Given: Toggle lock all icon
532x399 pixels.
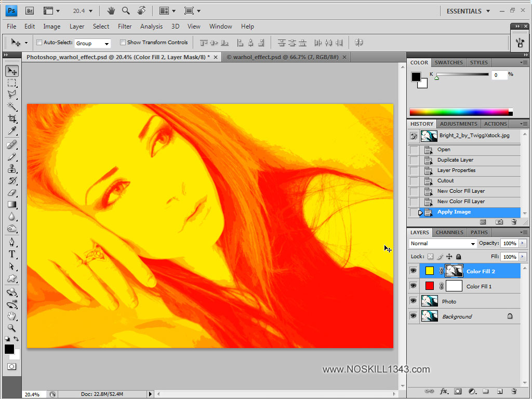Looking at the screenshot, I should [458, 257].
